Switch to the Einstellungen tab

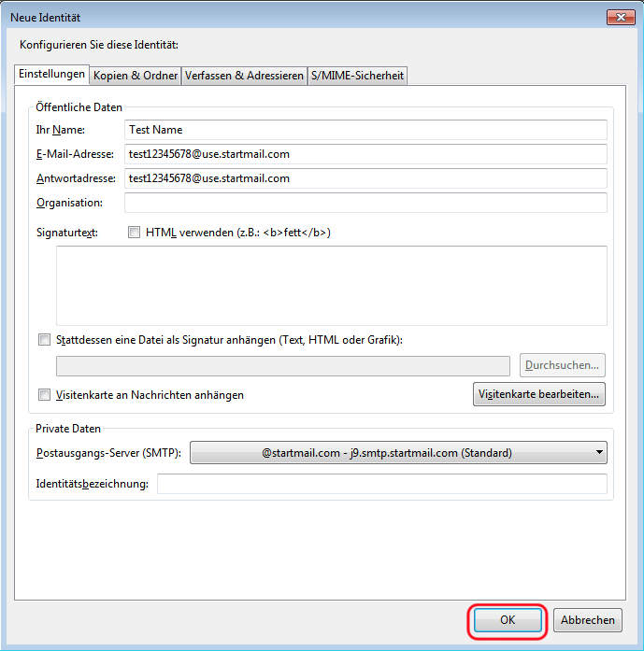(51, 75)
